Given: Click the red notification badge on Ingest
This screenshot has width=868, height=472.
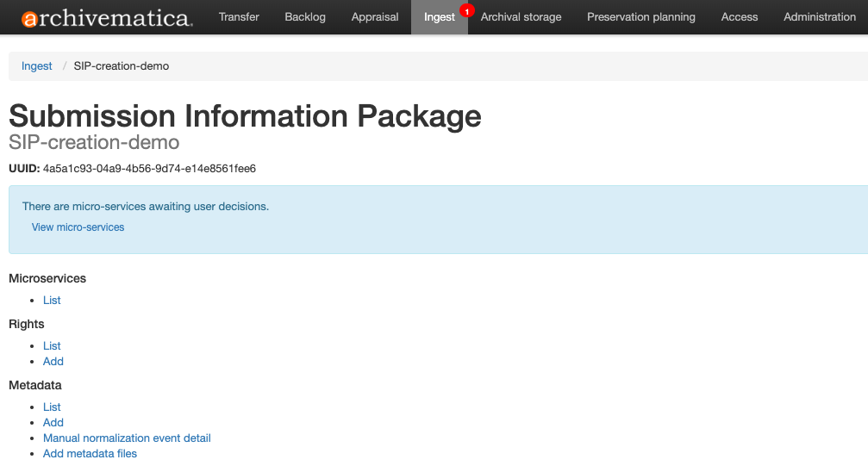Looking at the screenshot, I should coord(467,10).
